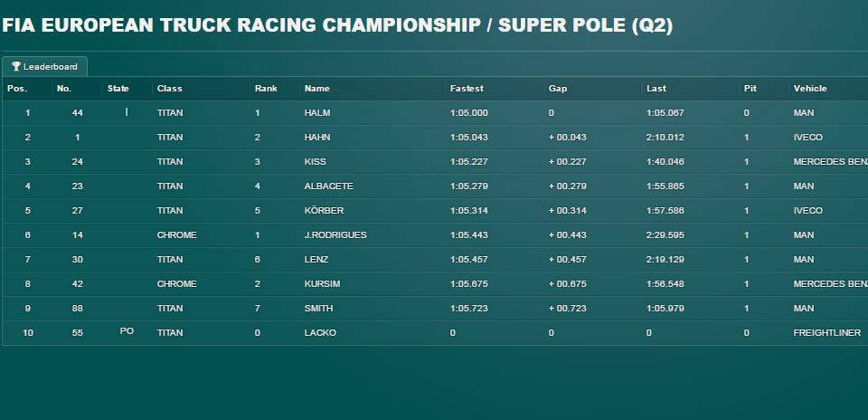
Task: Click the PO state of LACKO row
Action: tap(127, 330)
